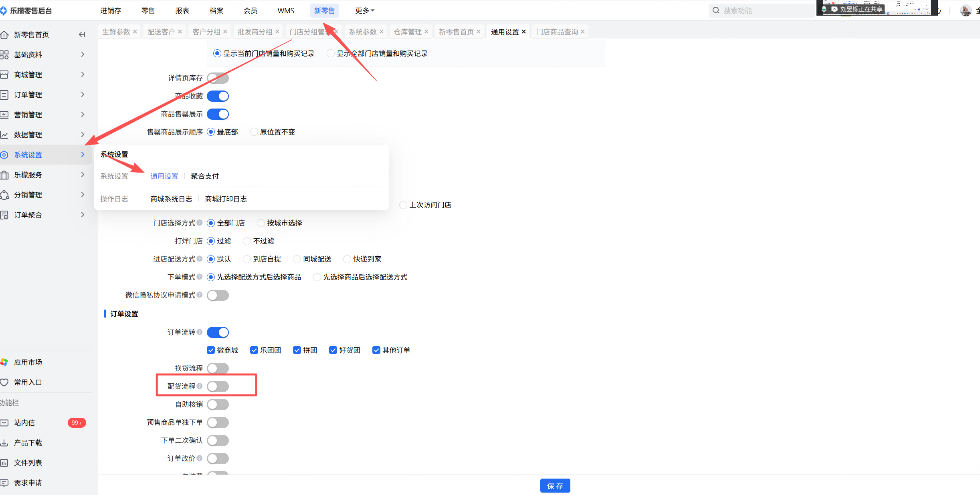Image resolution: width=980 pixels, height=495 pixels.
Task: Click the sidebar collapse arrow icon
Action: point(82,34)
